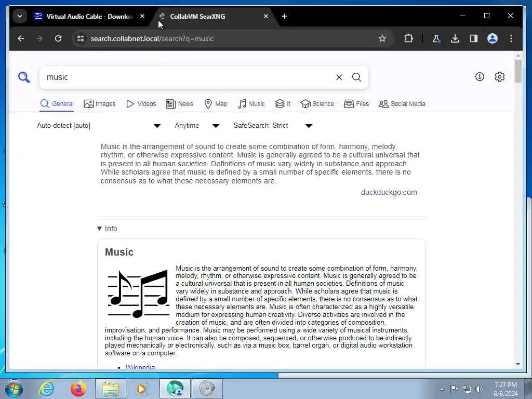The image size is (532, 399).
Task: Switch to Social Media category
Action: click(402, 104)
